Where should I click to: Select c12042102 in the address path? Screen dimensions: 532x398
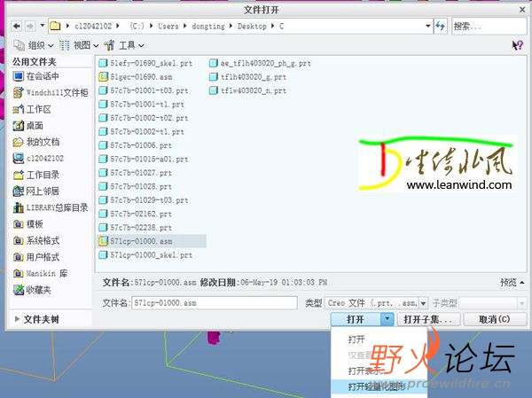[x=93, y=26]
